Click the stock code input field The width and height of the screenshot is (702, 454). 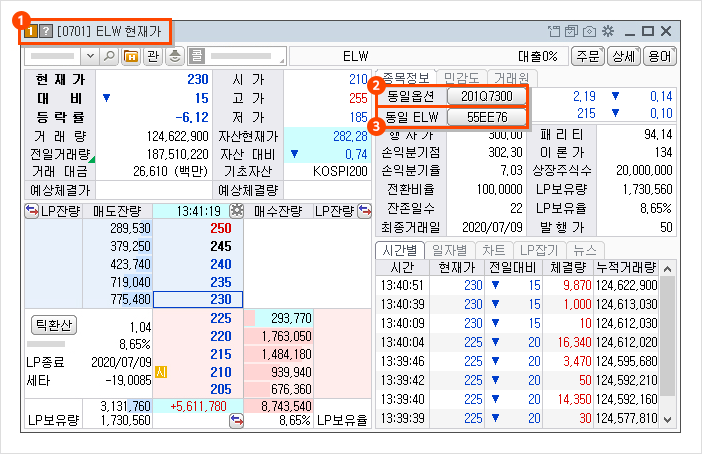[53, 56]
